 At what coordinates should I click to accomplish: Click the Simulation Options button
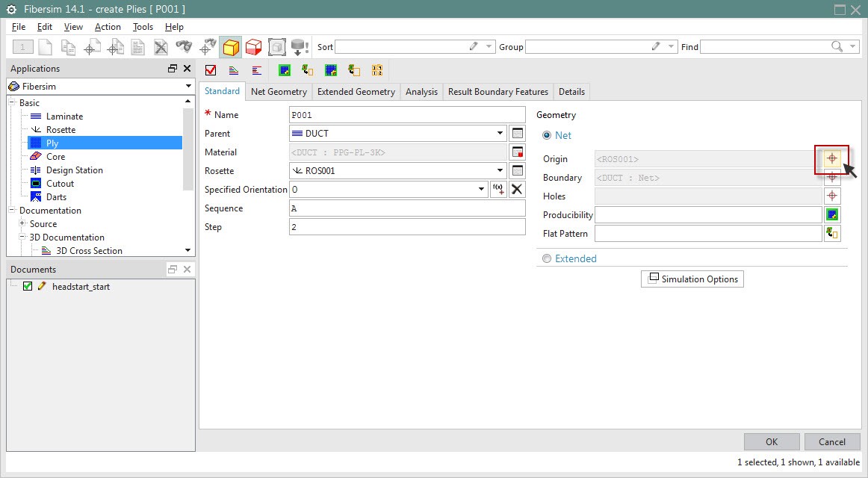click(x=692, y=279)
